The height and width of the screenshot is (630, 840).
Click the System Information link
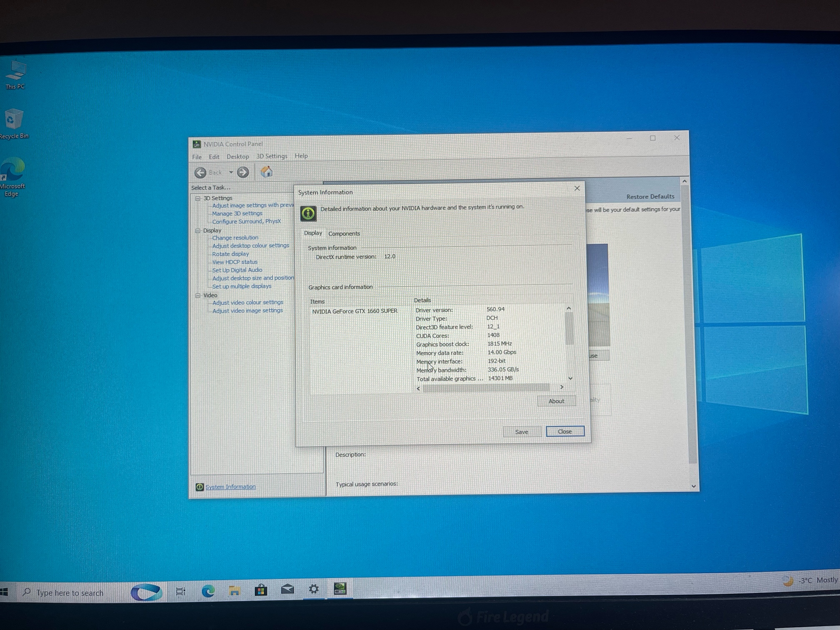[x=230, y=487]
